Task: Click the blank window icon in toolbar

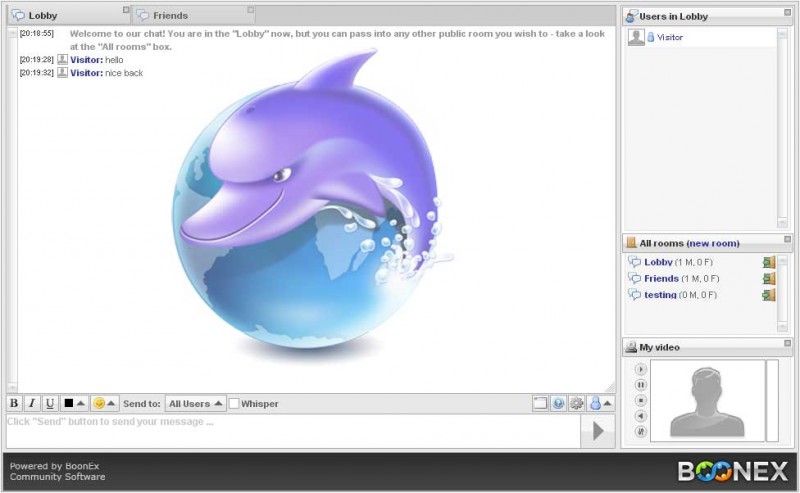Action: [540, 403]
